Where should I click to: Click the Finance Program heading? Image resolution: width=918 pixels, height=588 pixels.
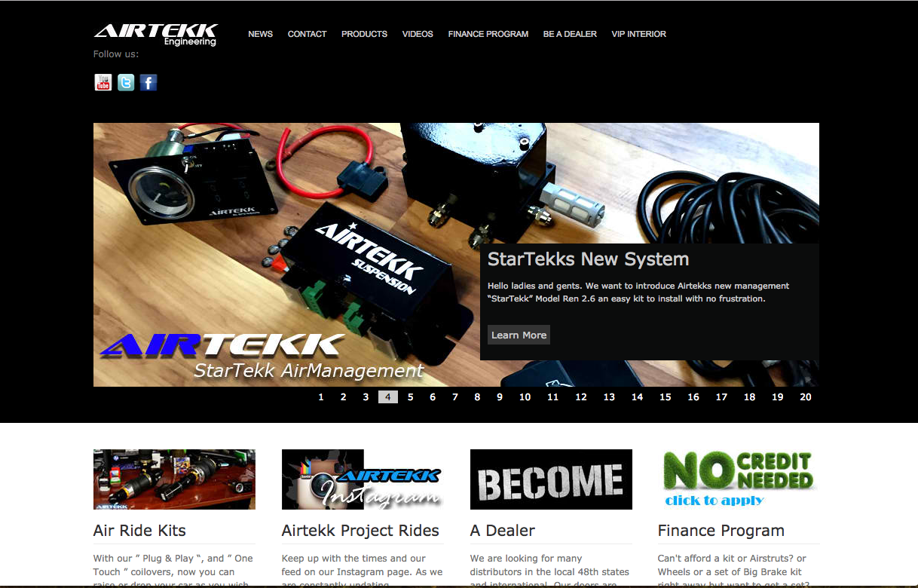click(721, 531)
